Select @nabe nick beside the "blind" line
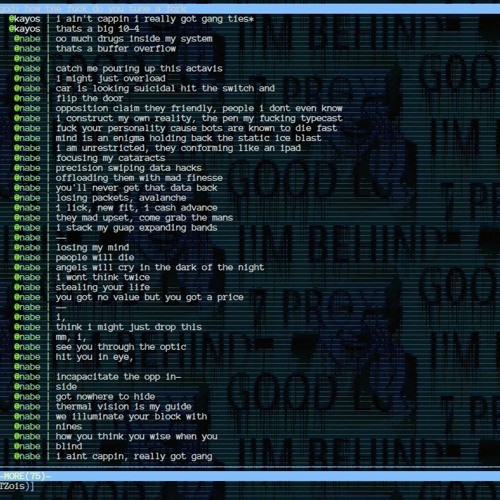This screenshot has height=500, width=500. click(27, 446)
